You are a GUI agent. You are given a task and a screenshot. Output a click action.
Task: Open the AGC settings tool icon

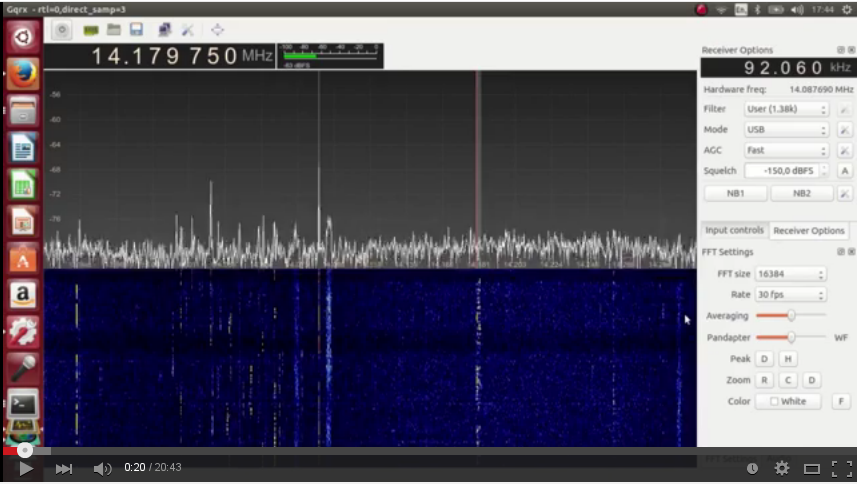pos(845,151)
